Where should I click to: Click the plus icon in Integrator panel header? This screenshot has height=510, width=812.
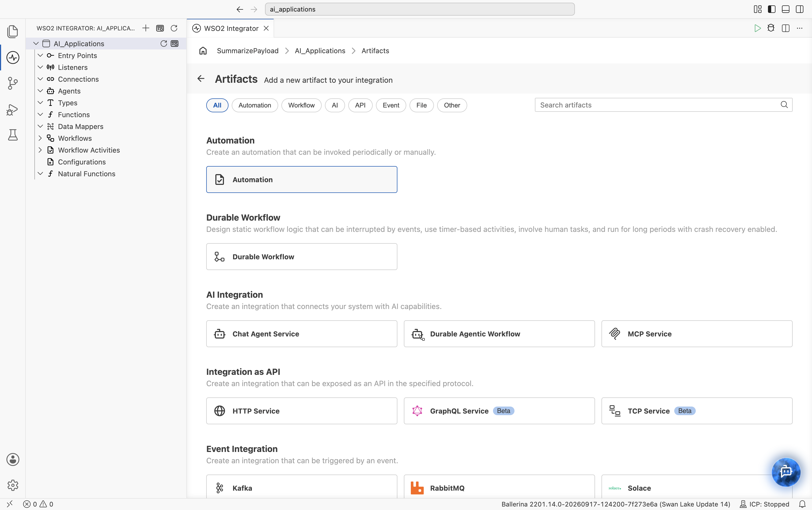click(x=146, y=28)
